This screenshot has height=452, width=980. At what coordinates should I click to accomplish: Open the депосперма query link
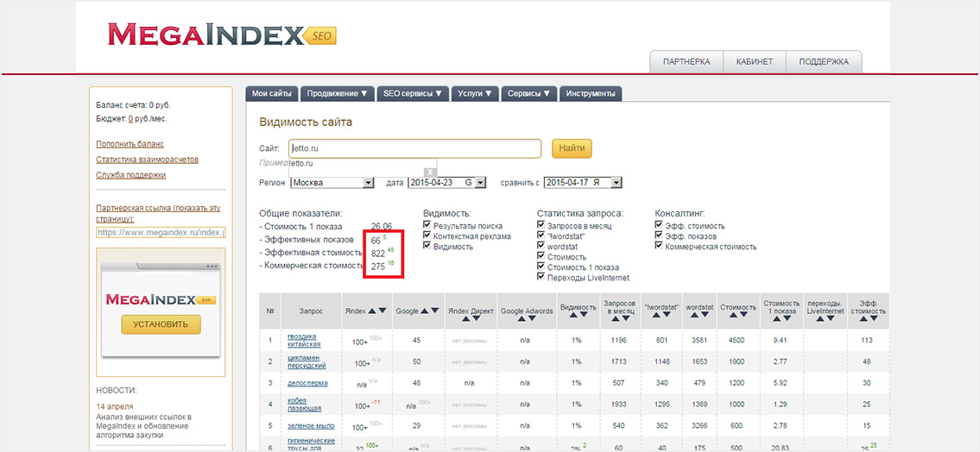(x=307, y=383)
